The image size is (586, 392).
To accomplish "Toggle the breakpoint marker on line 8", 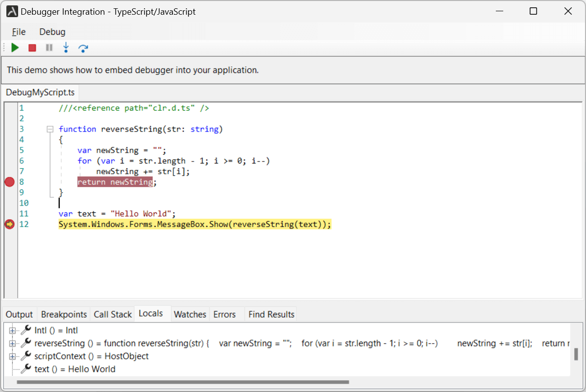I will [x=10, y=182].
